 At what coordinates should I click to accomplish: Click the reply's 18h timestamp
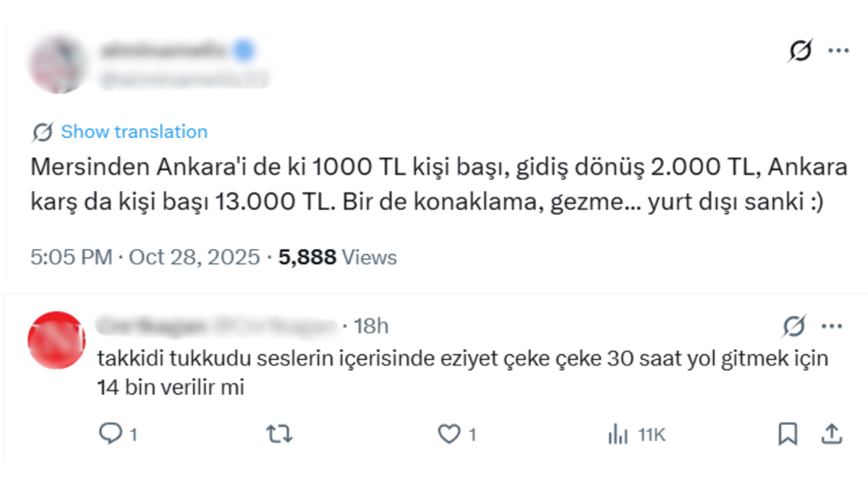(371, 327)
